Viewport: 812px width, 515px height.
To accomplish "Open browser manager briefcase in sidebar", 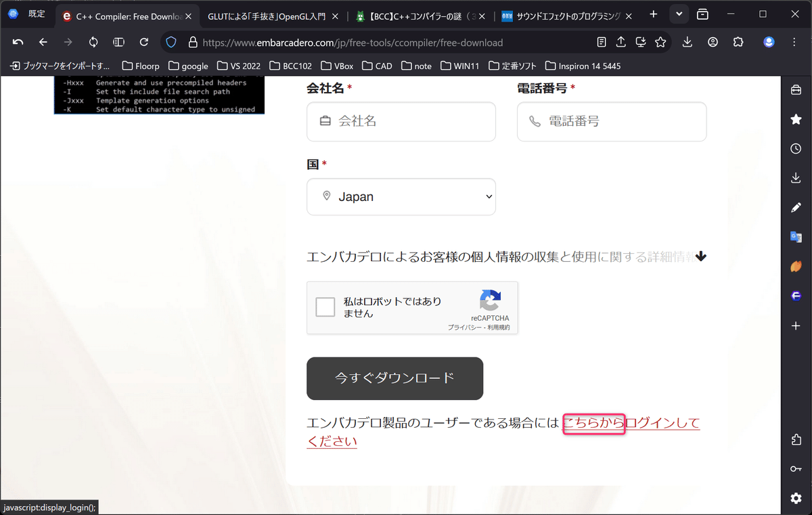I will [x=796, y=90].
